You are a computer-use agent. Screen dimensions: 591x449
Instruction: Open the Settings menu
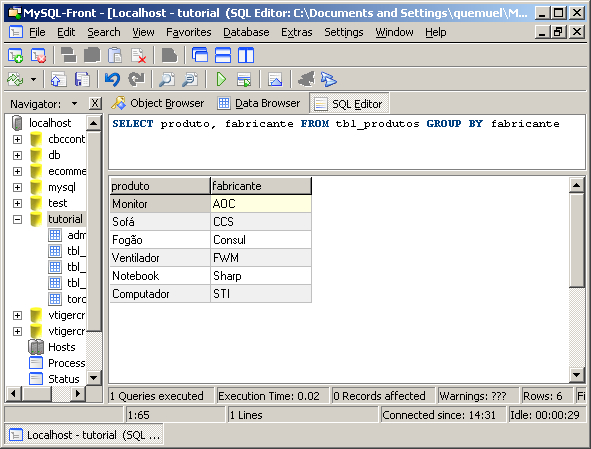coord(344,32)
